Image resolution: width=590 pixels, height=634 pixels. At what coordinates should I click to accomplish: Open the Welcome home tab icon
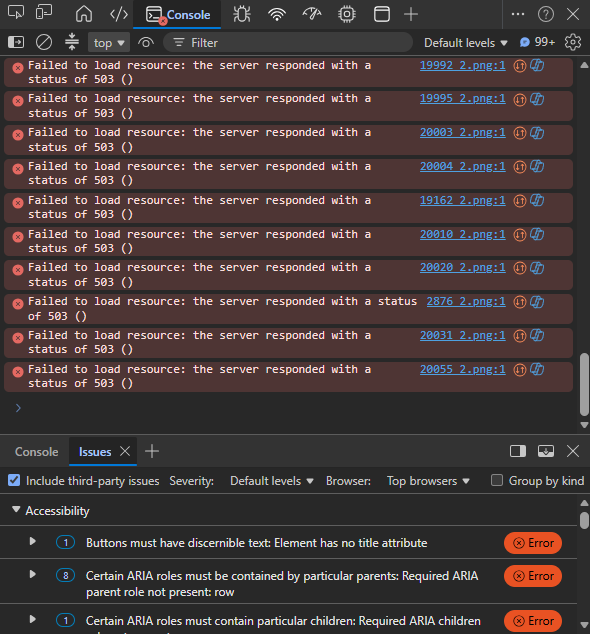84,14
